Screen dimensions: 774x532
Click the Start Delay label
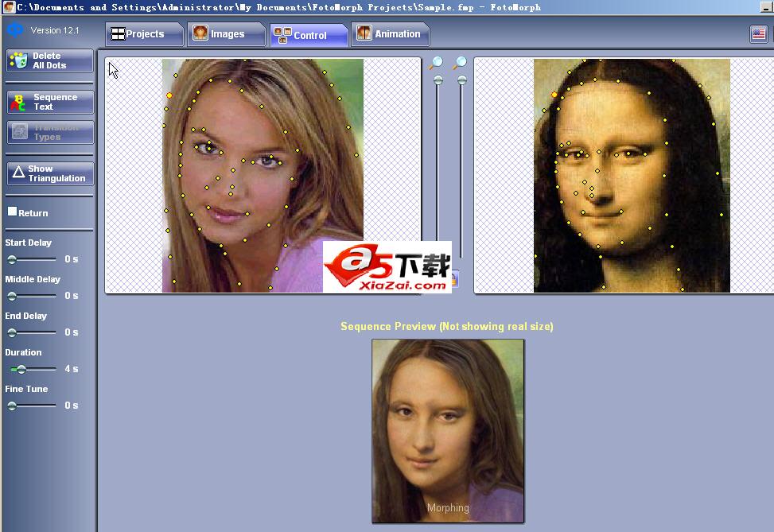click(x=28, y=243)
